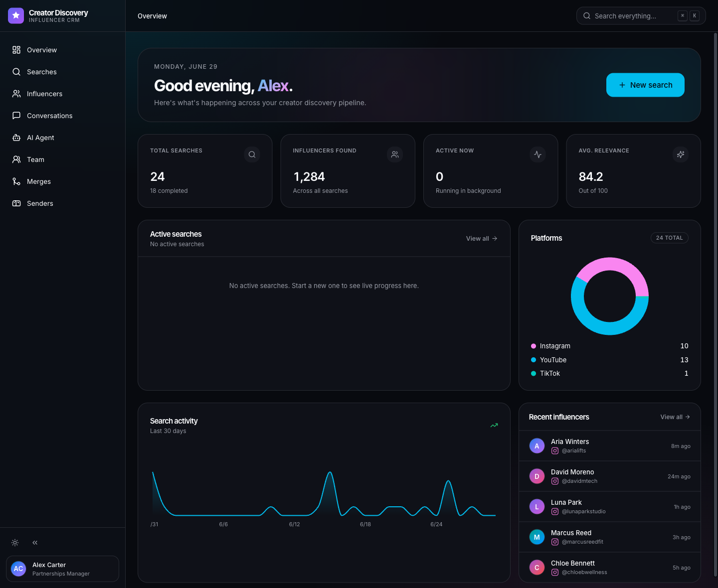Click the Conversations chat bubble icon
The width and height of the screenshot is (718, 588).
pos(16,116)
